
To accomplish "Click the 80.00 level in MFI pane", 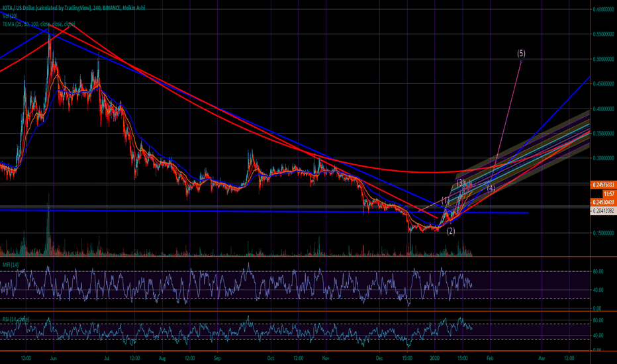I will coord(598,271).
